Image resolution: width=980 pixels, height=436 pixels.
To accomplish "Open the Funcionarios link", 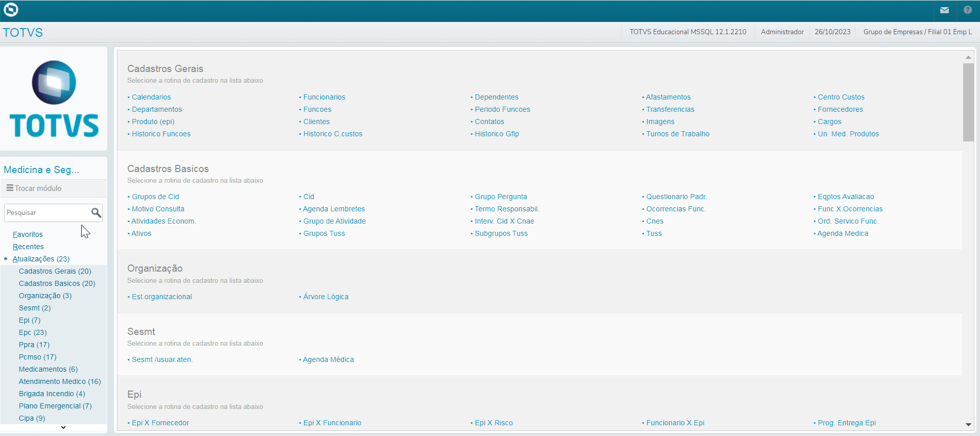I will 324,97.
